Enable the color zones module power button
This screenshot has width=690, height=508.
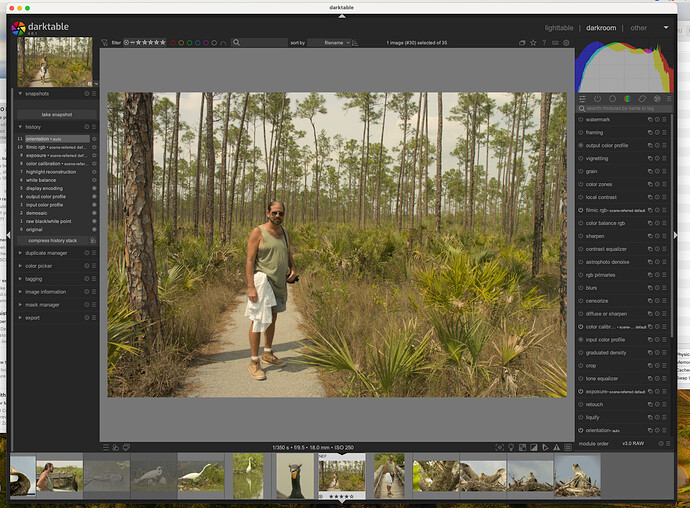pos(581,184)
